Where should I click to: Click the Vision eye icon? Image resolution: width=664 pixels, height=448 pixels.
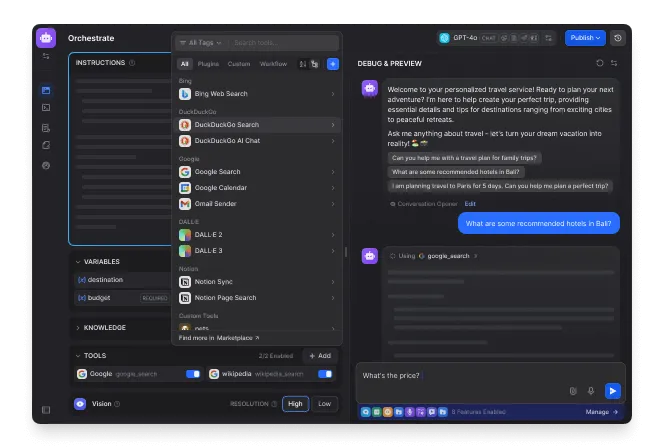tap(80, 404)
